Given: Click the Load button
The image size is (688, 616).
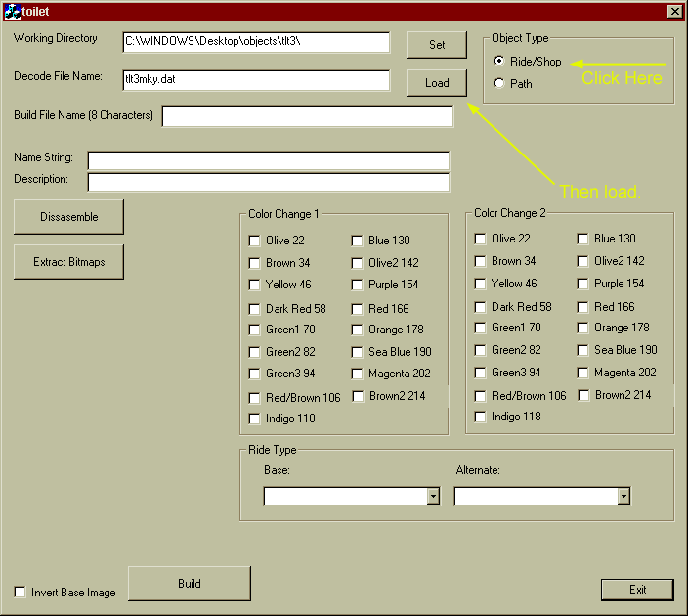Looking at the screenshot, I should pos(437,83).
